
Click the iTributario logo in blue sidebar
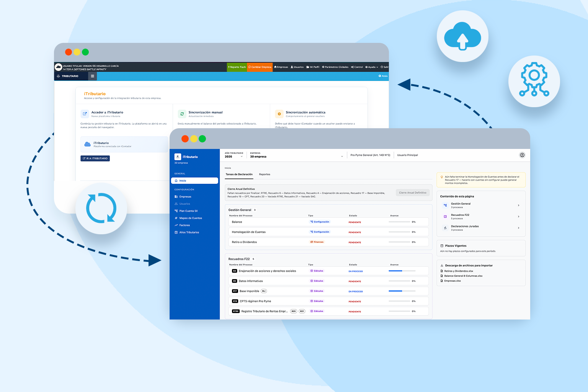tap(178, 157)
